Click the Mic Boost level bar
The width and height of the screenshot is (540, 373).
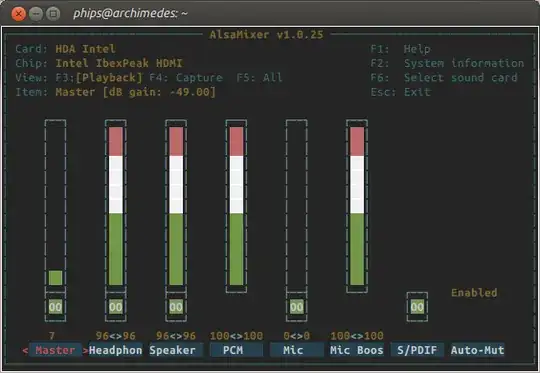coord(357,206)
